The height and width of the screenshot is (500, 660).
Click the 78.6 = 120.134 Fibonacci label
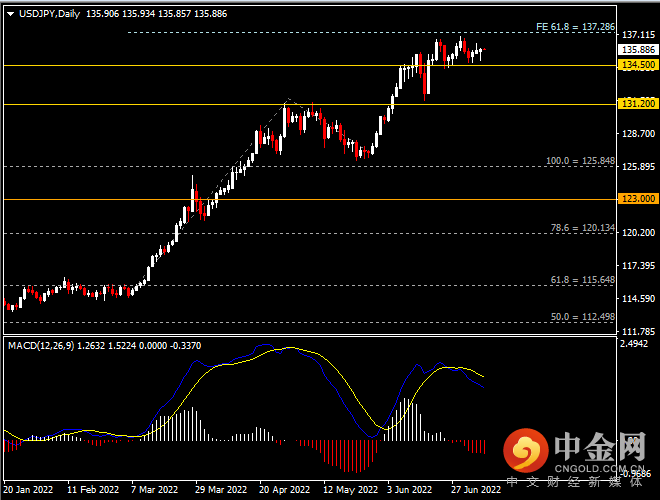click(x=583, y=228)
